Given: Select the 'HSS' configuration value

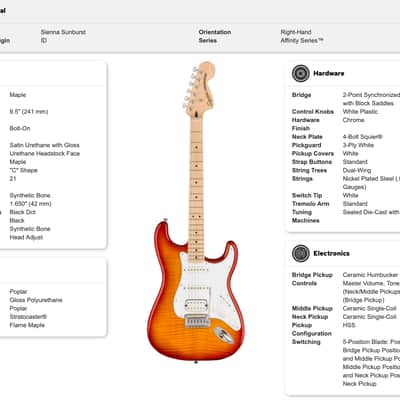Looking at the screenshot, I should coord(349,325).
